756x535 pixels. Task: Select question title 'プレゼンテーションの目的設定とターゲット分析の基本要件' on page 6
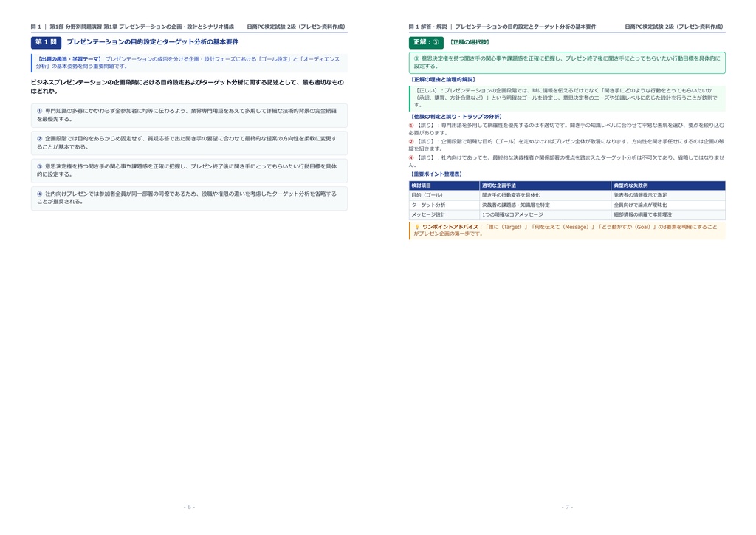152,42
